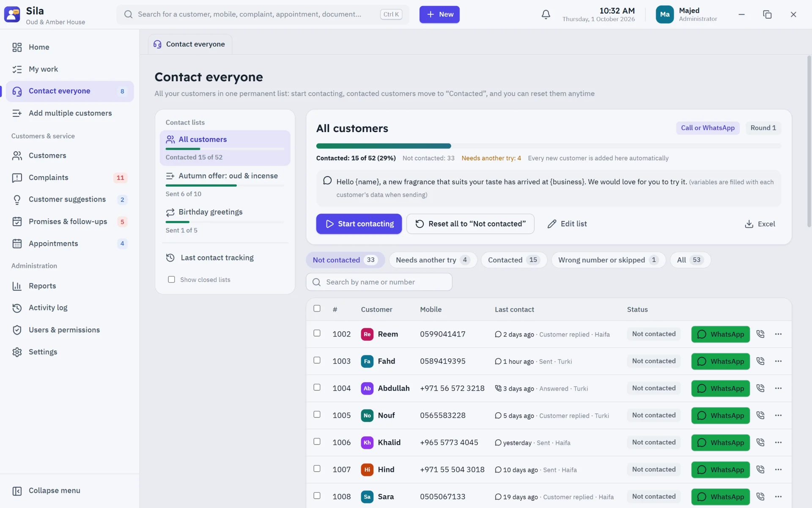This screenshot has width=812, height=508.
Task: Click Khalid's avatar badge
Action: tap(367, 442)
